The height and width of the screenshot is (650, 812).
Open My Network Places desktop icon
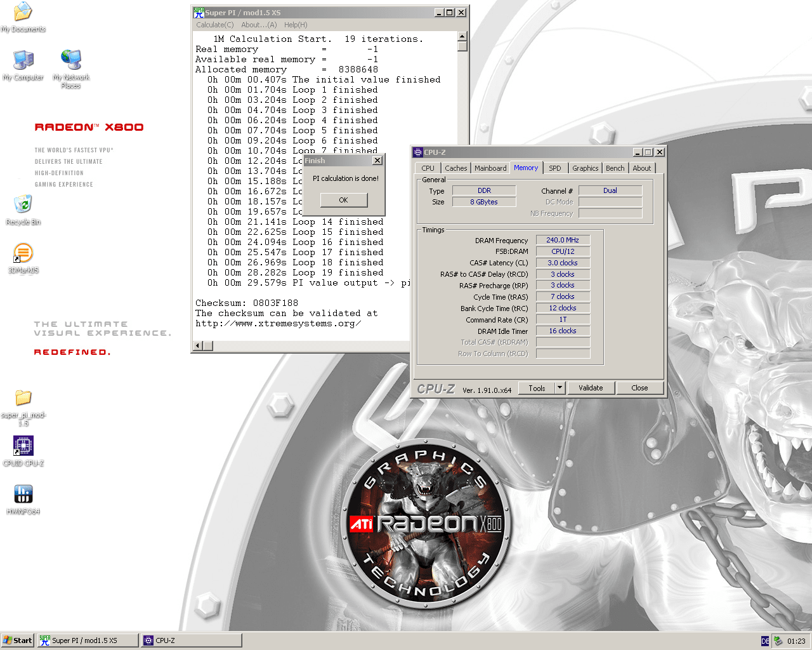click(71, 69)
